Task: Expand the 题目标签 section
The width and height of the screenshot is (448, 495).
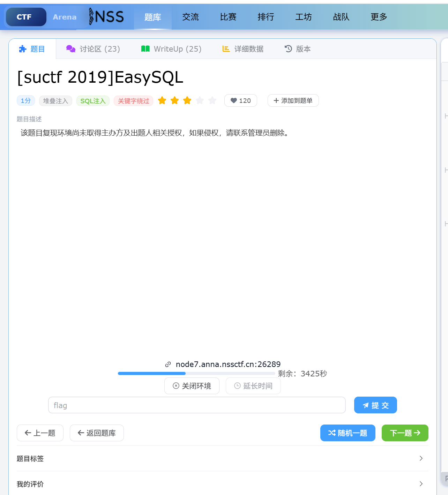Action: pyautogui.click(x=222, y=459)
